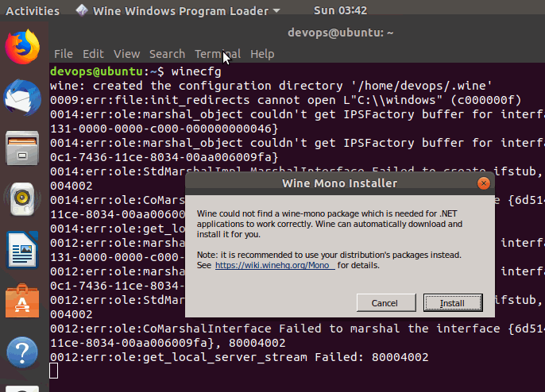Click the '11ce-8034-00aa006009fa}, 80004002' line
Screen dimensions: 545x392
point(168,343)
